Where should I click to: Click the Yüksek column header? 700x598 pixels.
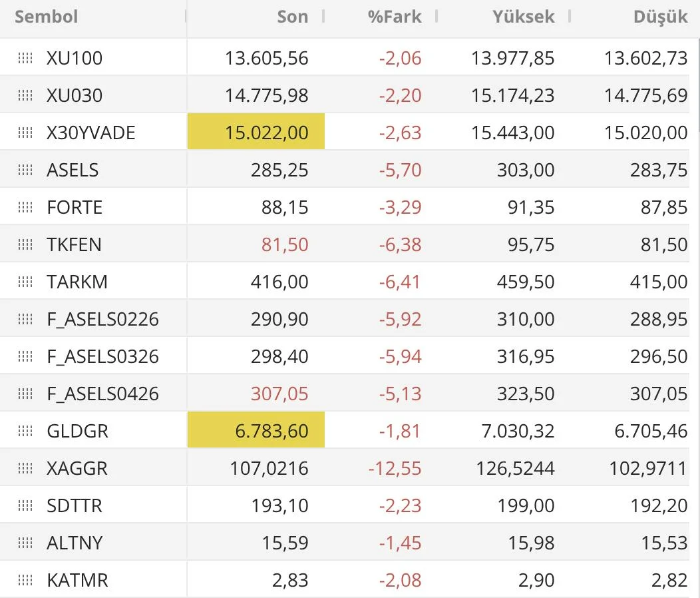(524, 17)
